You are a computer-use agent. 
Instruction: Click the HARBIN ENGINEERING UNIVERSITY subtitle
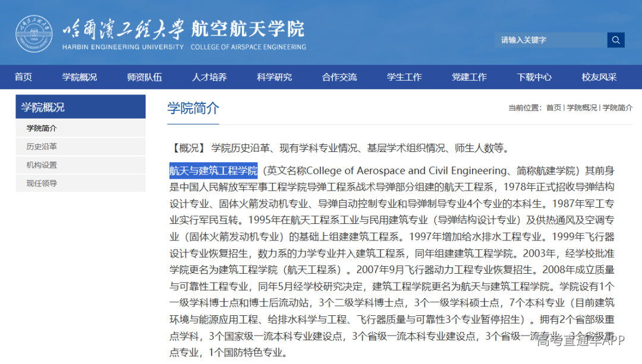[x=123, y=47]
